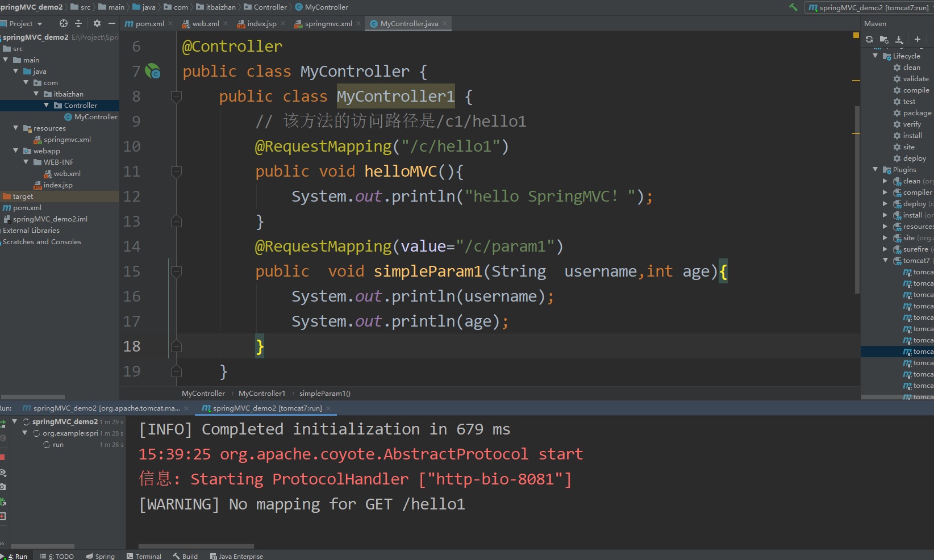Screen dimensions: 934x560
Task: Open the 6: TODO tool window
Action: pyautogui.click(x=57, y=556)
